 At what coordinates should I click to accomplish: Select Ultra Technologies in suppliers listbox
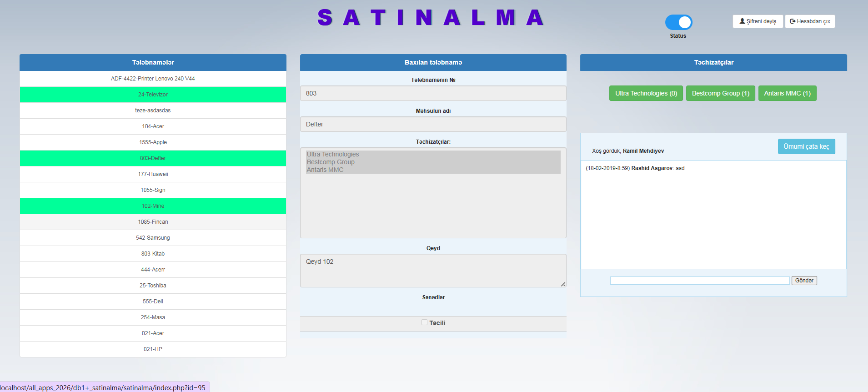tap(333, 155)
